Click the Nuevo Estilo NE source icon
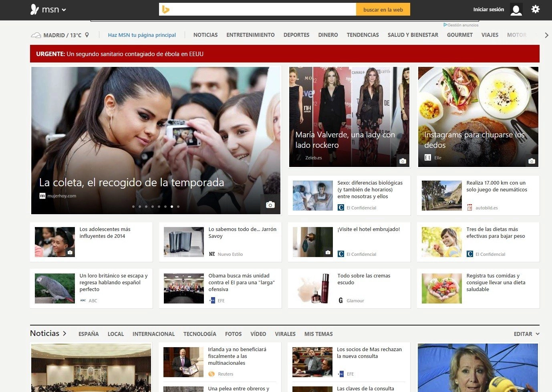 click(212, 254)
